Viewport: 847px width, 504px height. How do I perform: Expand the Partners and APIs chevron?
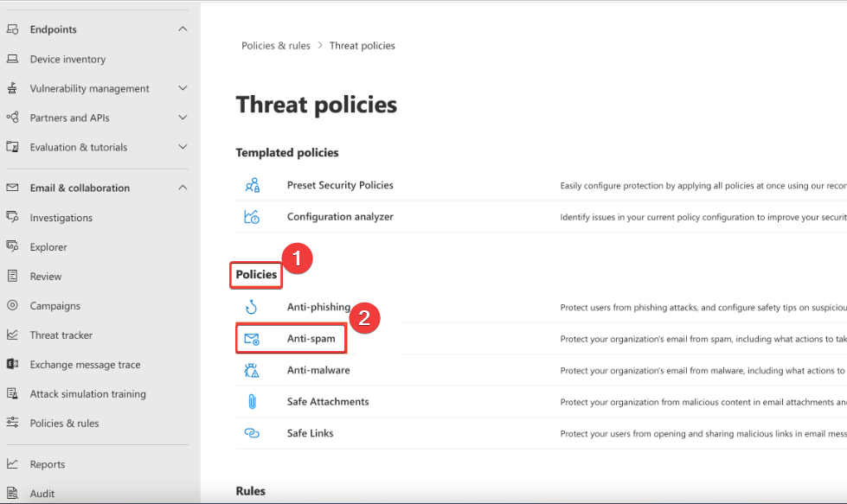(x=183, y=118)
